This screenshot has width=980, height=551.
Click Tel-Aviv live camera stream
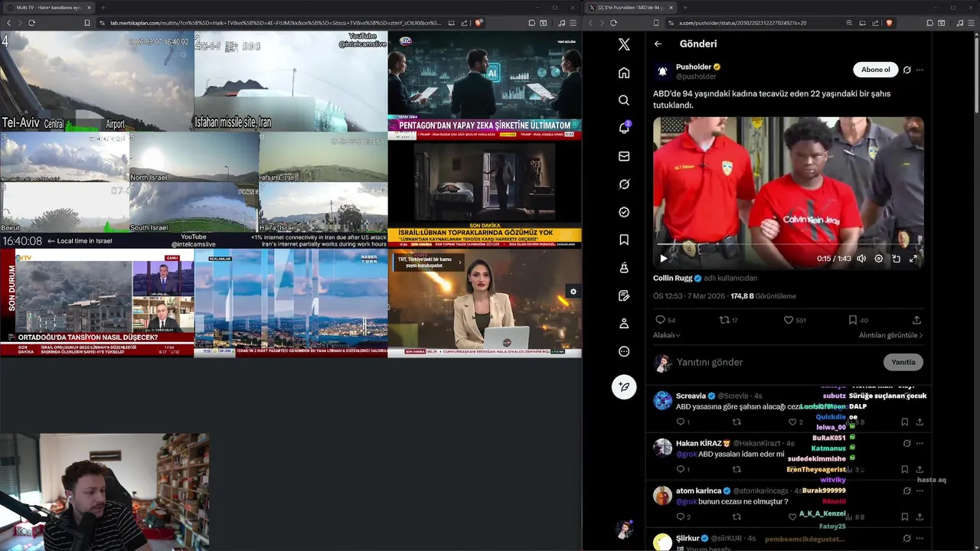point(97,81)
